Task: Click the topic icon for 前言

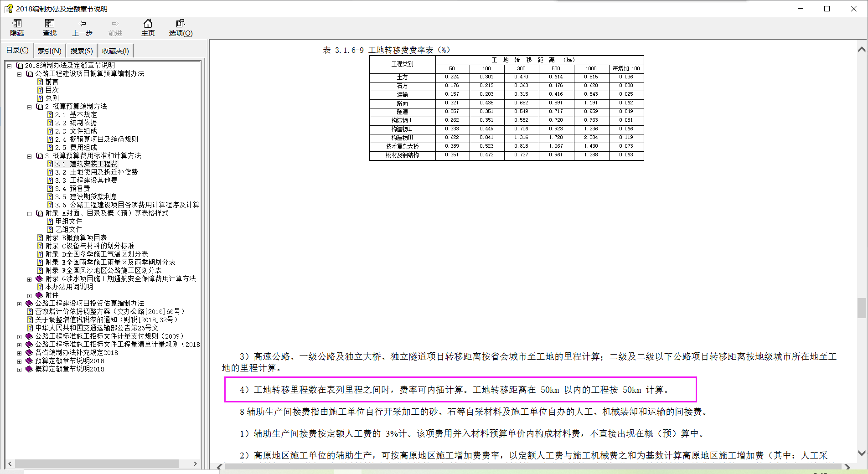Action: tap(40, 82)
